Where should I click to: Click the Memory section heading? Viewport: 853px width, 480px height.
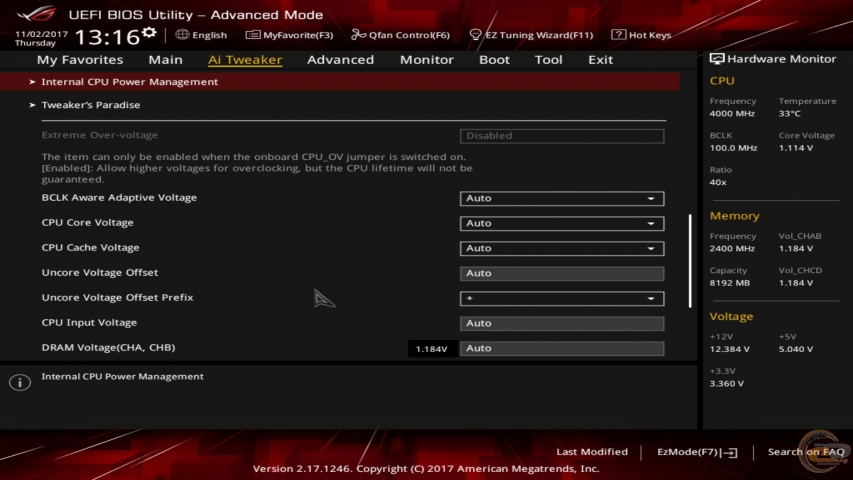(734, 216)
